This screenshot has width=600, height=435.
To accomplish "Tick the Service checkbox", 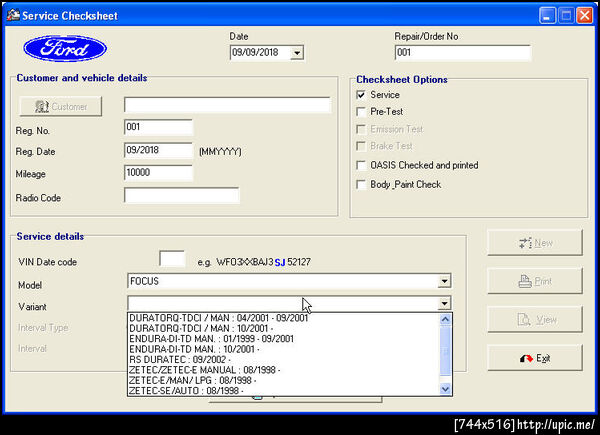I will click(x=360, y=94).
